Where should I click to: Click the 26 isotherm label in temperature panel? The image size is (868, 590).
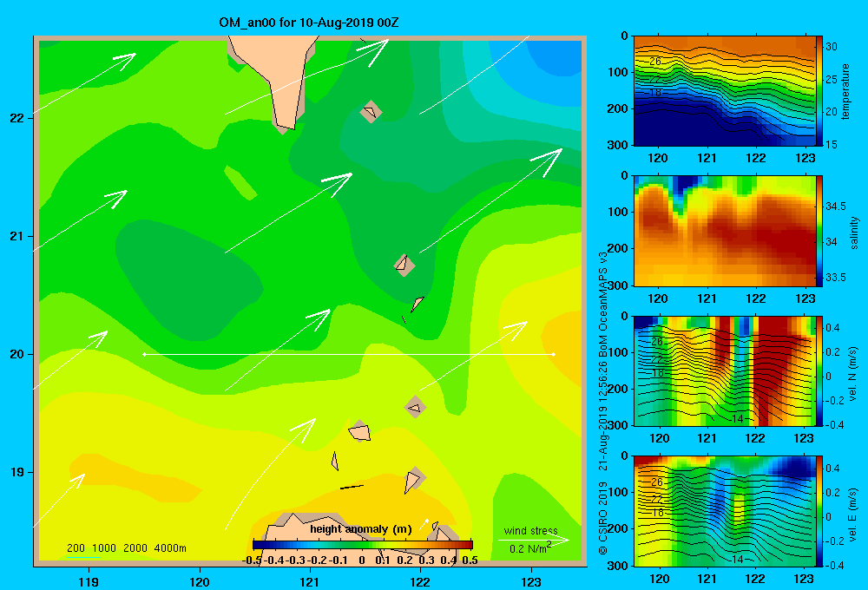[654, 62]
